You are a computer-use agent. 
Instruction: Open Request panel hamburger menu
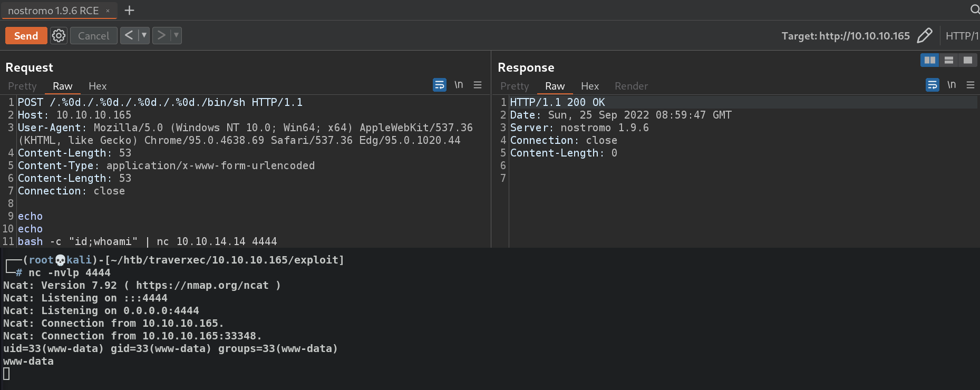pyautogui.click(x=478, y=85)
